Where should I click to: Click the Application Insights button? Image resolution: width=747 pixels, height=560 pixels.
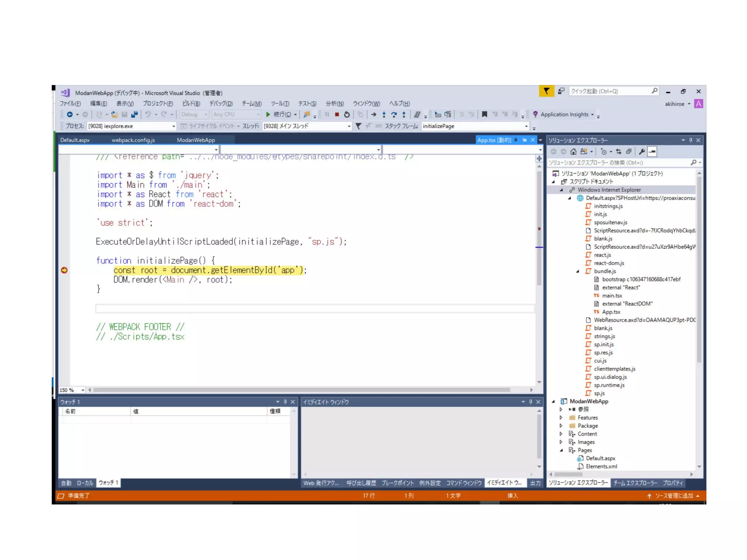pos(564,114)
